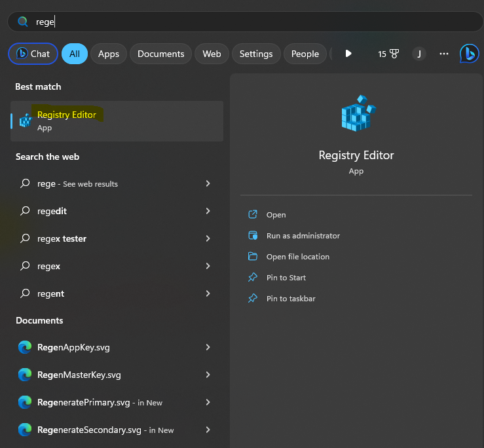Select the 'regedit' web suggestion

click(117, 211)
